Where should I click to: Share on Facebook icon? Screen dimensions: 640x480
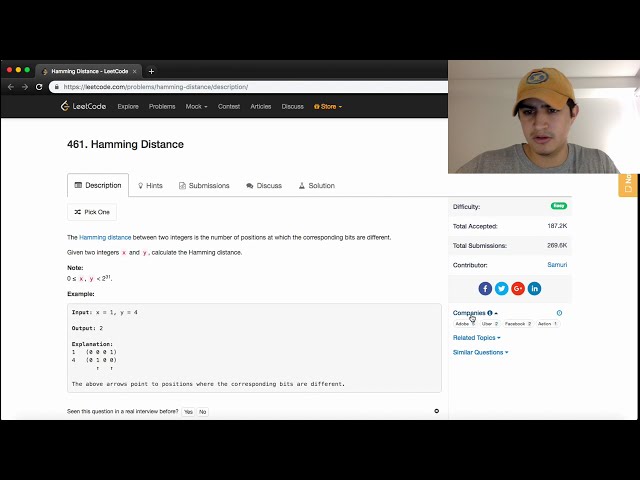click(485, 289)
